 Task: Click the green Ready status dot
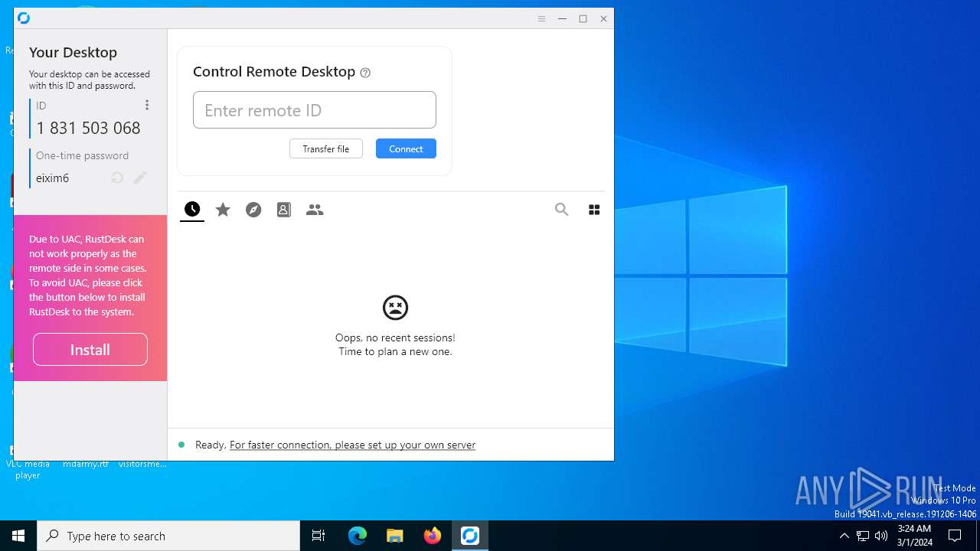[181, 445]
